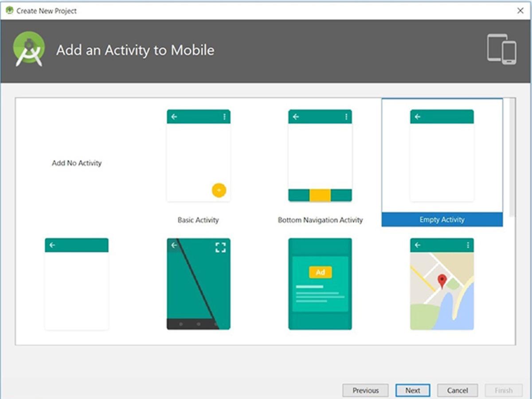532x399 pixels.
Task: Select the Bottom Navigation Activity template
Action: pyautogui.click(x=320, y=160)
